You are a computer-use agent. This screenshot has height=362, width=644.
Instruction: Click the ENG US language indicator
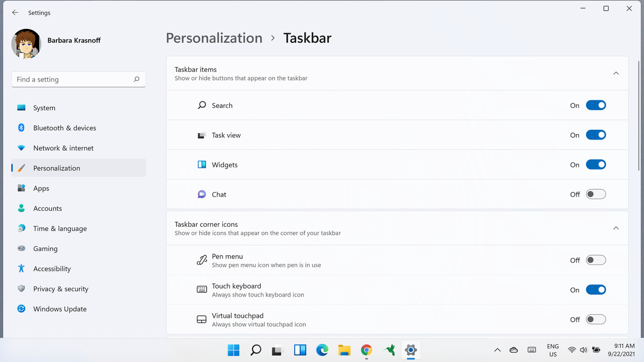553,350
